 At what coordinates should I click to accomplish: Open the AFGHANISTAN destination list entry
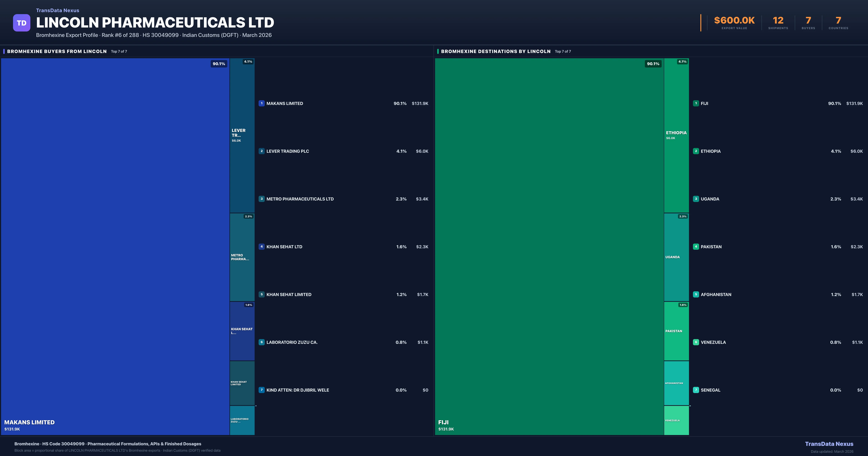click(x=716, y=294)
